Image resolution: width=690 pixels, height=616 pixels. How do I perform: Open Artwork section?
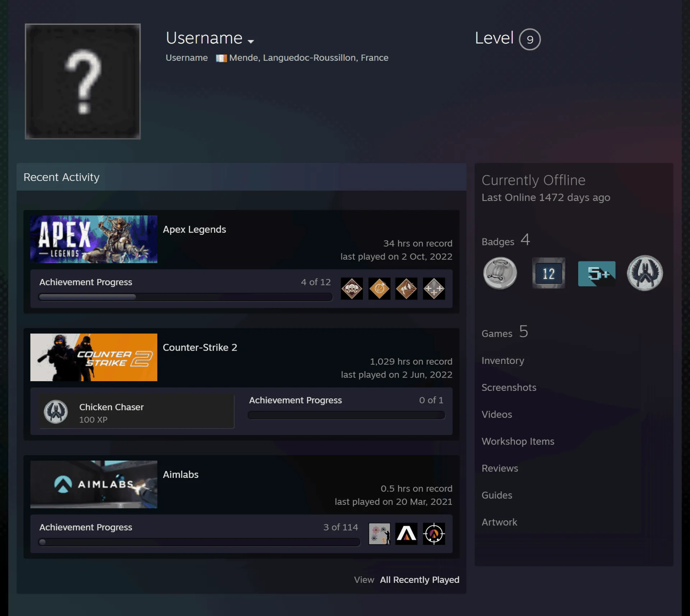coord(499,522)
